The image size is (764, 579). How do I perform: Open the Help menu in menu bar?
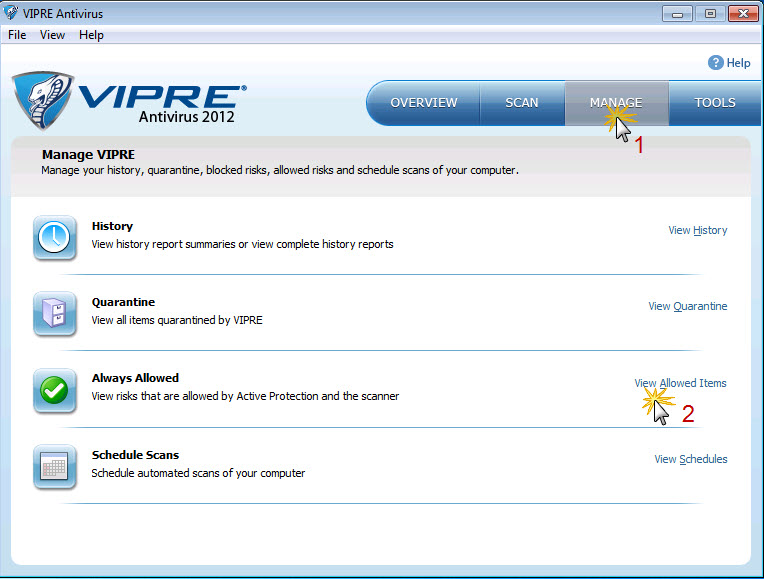coord(91,35)
